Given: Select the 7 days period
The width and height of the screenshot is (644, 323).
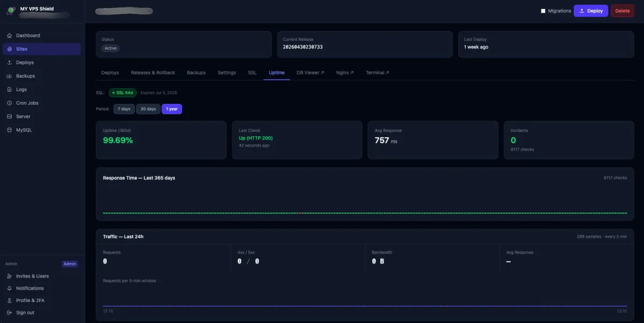Looking at the screenshot, I should (x=124, y=109).
